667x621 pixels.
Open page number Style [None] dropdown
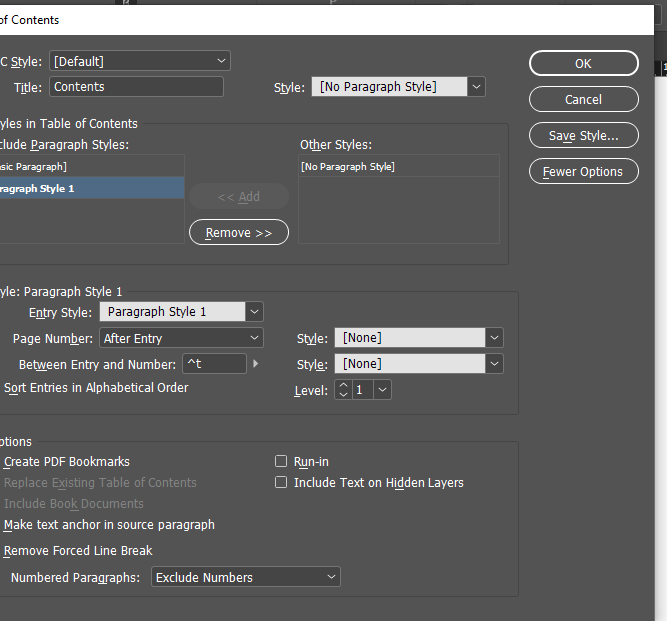tap(418, 338)
